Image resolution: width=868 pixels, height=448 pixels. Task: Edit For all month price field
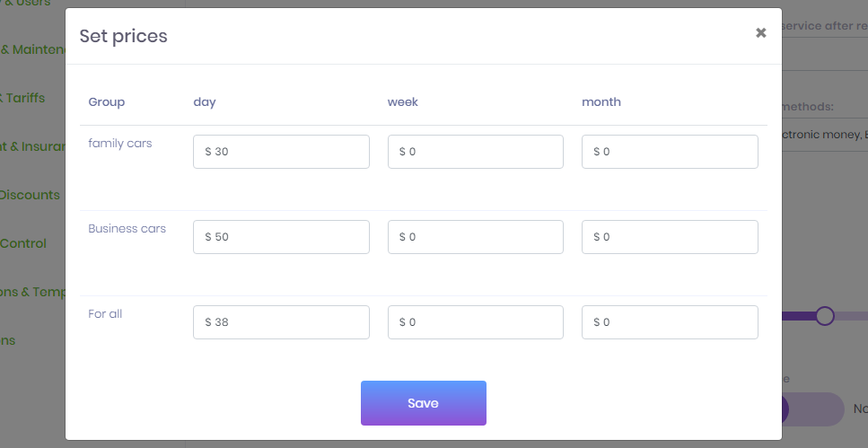point(670,322)
